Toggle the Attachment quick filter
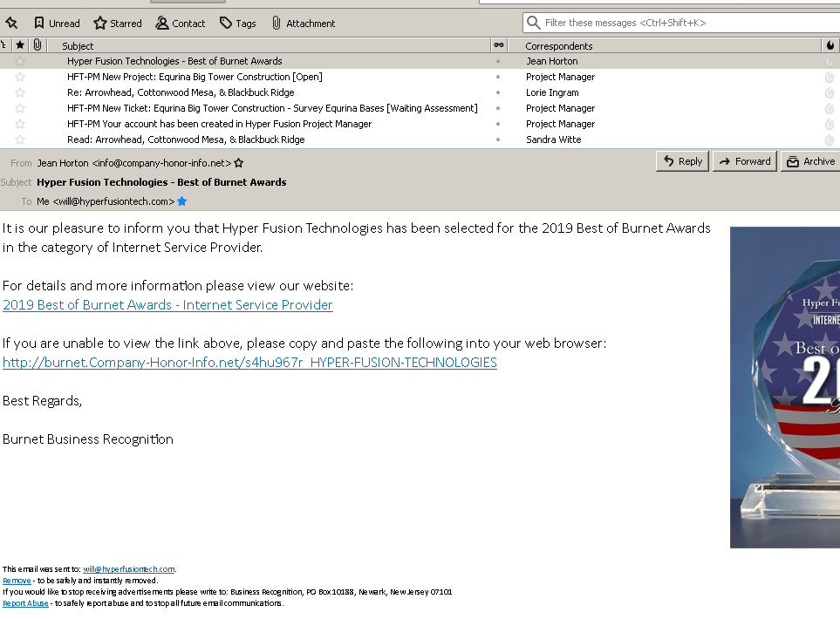Image resolution: width=840 pixels, height=619 pixels. [x=304, y=23]
